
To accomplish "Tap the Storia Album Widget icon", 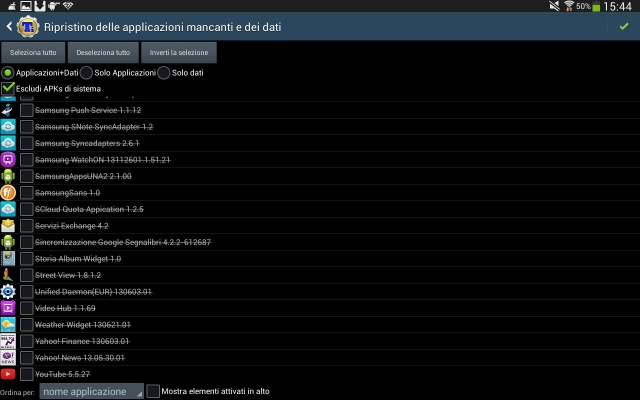I will point(8,259).
